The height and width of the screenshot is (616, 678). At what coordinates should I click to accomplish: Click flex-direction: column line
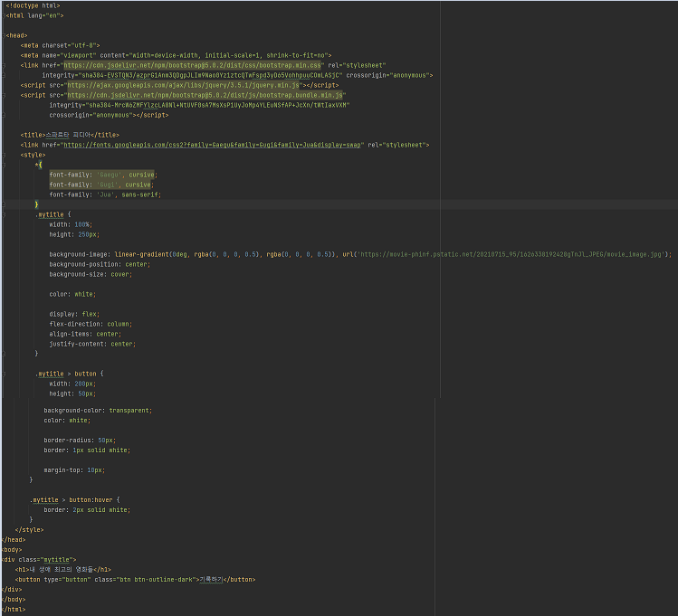click(x=91, y=324)
